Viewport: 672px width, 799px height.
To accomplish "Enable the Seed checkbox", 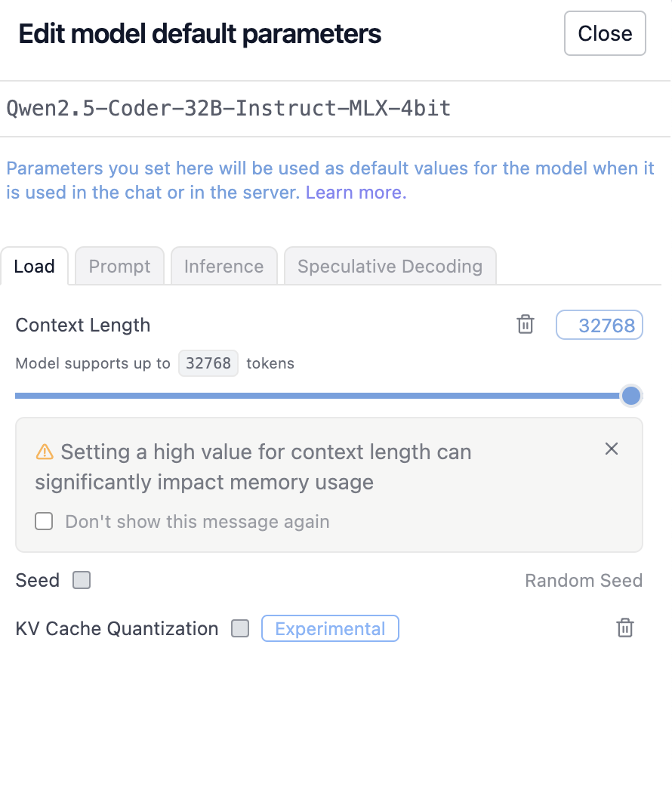I will coord(82,580).
